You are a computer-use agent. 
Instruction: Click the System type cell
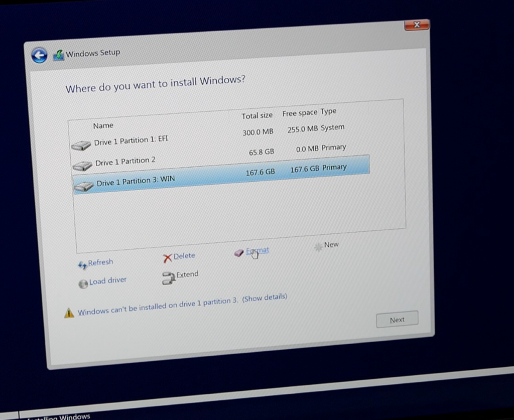pyautogui.click(x=333, y=127)
